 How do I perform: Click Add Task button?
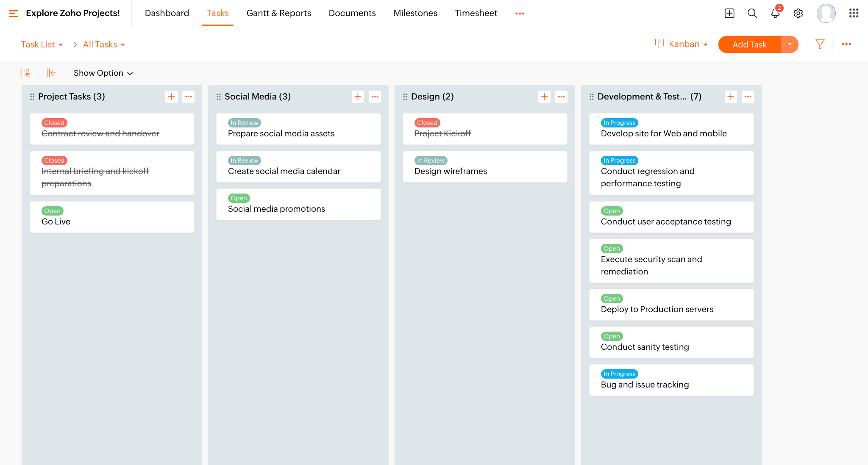(x=749, y=44)
